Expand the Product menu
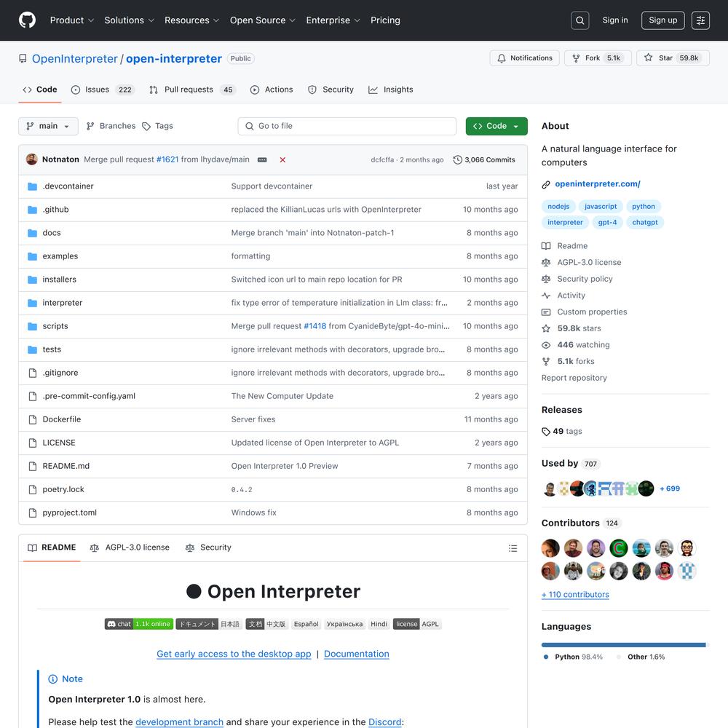The image size is (728, 728). pos(72,20)
